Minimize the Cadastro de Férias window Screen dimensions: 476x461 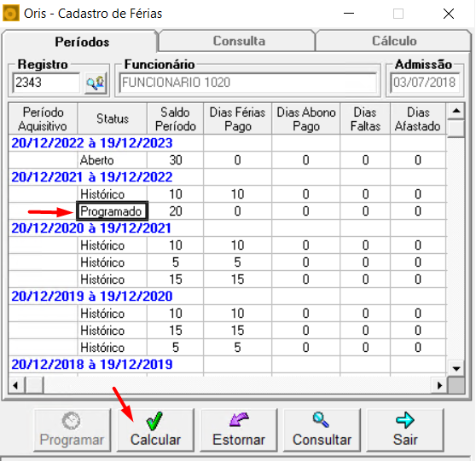pos(349,14)
